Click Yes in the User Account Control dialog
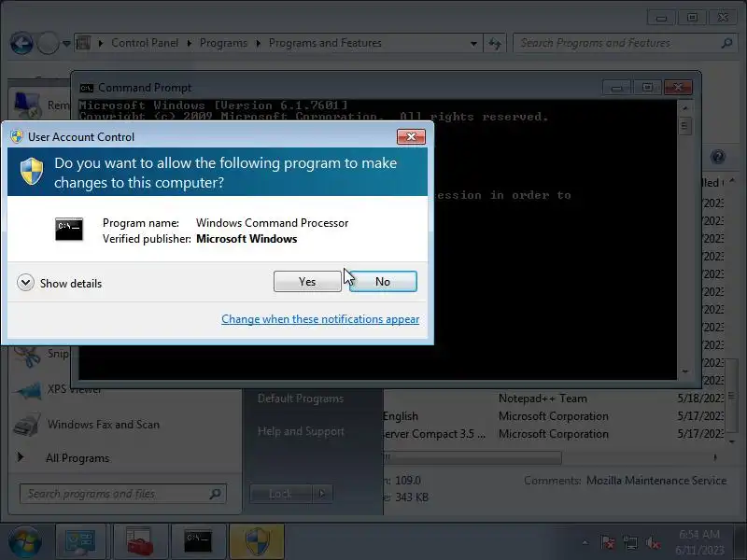 [x=307, y=282]
